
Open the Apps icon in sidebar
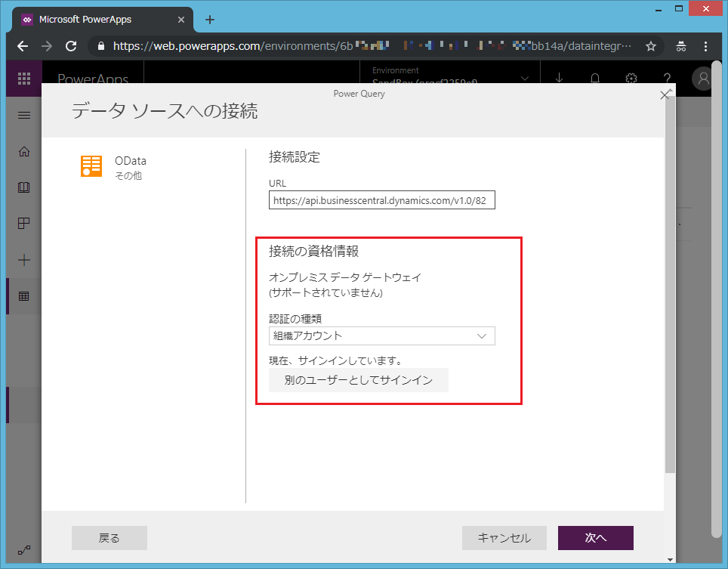[x=24, y=224]
